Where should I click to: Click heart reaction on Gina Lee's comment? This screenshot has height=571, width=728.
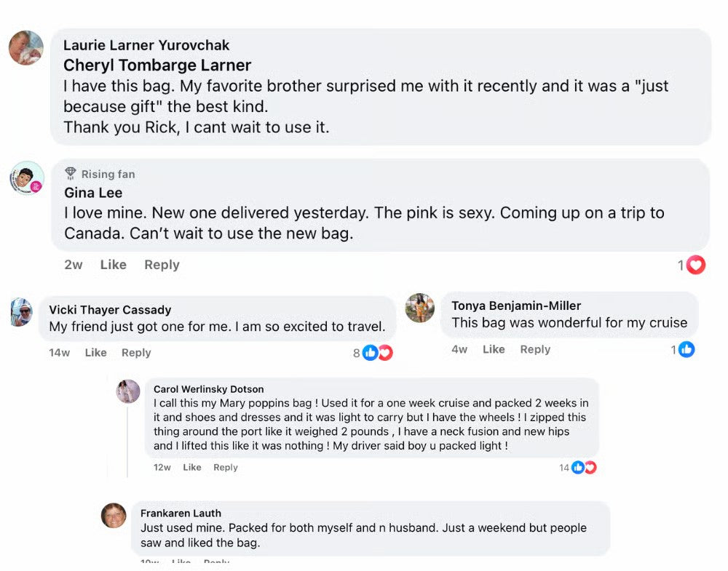(x=695, y=265)
